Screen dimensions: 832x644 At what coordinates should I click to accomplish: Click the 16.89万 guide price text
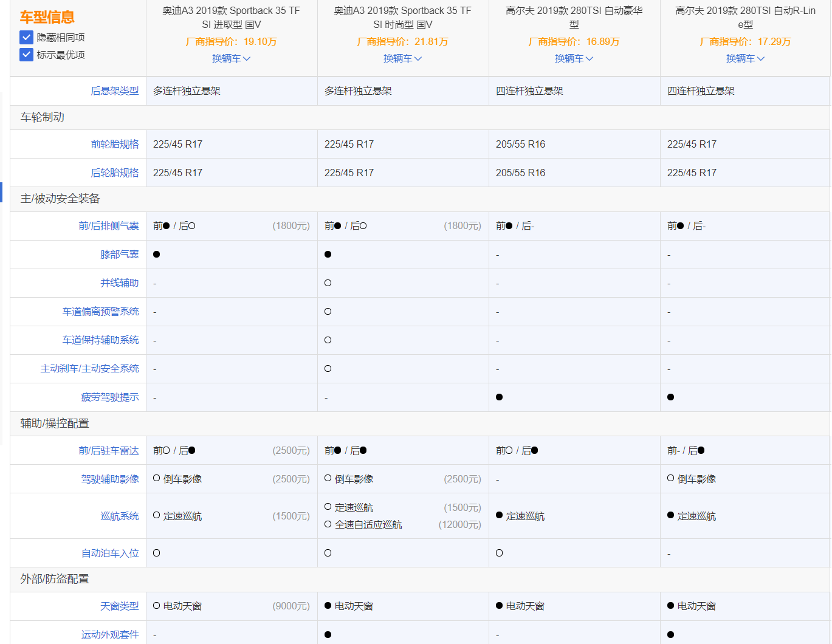tap(603, 42)
